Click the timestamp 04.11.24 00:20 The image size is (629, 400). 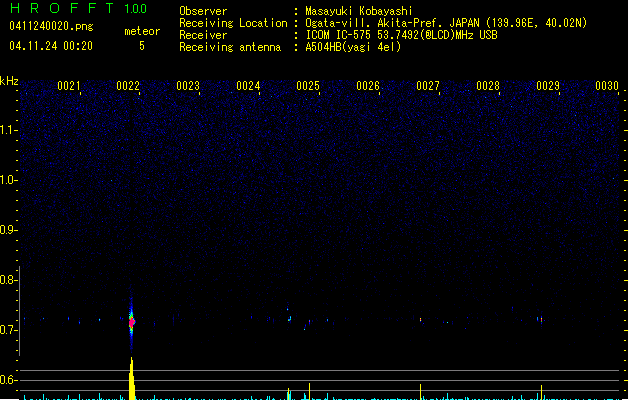click(51, 46)
